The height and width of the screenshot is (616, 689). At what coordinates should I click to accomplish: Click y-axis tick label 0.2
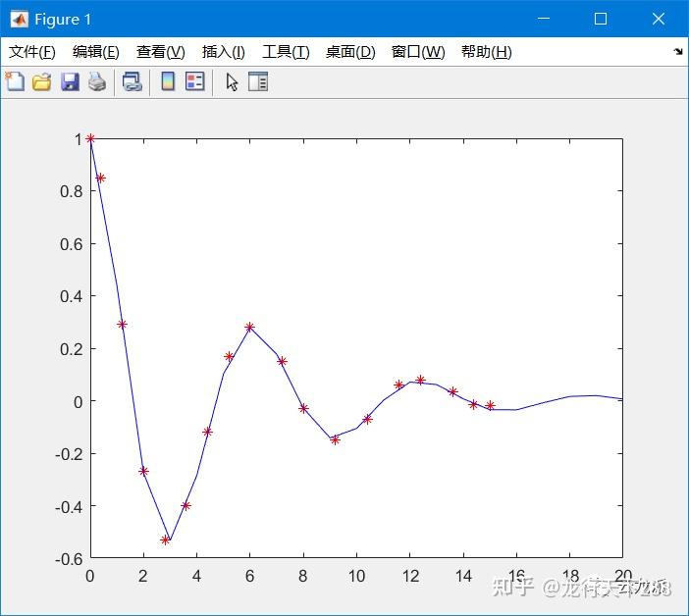pyautogui.click(x=72, y=349)
